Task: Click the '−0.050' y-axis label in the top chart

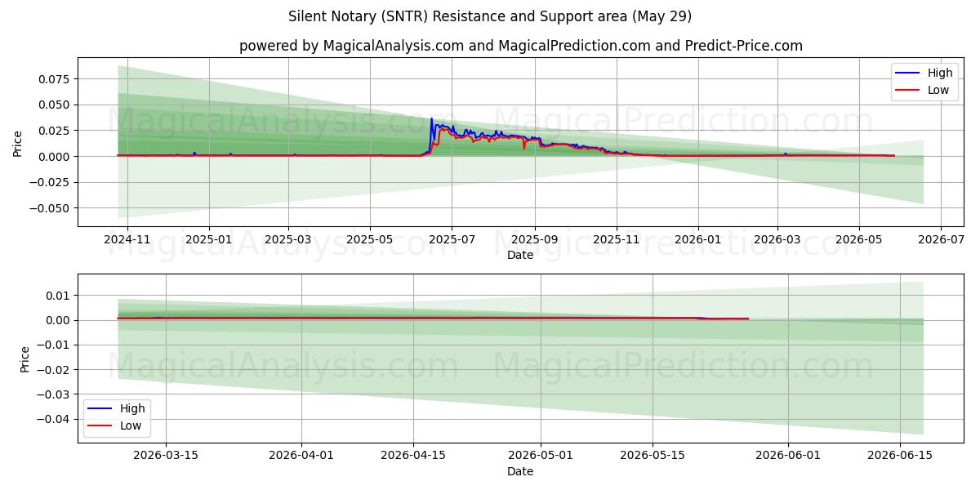Action: [51, 208]
